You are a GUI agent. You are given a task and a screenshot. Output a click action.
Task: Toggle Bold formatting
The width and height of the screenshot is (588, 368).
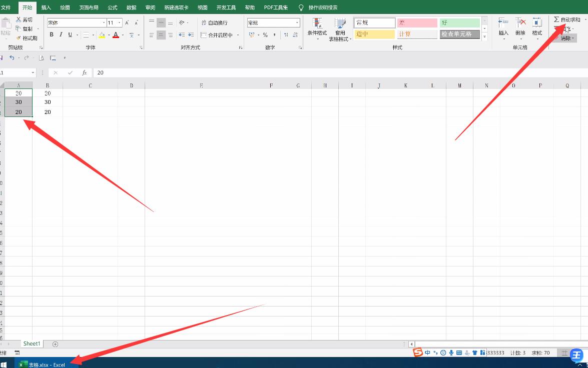[52, 35]
